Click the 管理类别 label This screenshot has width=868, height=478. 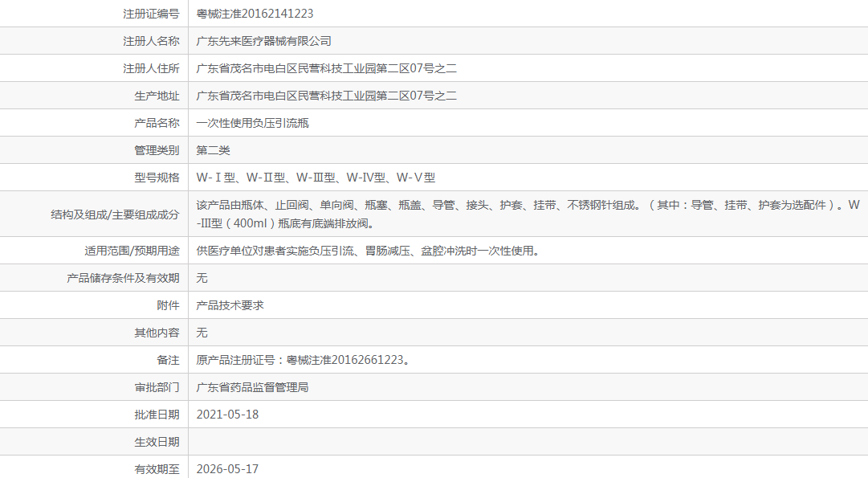click(x=157, y=150)
